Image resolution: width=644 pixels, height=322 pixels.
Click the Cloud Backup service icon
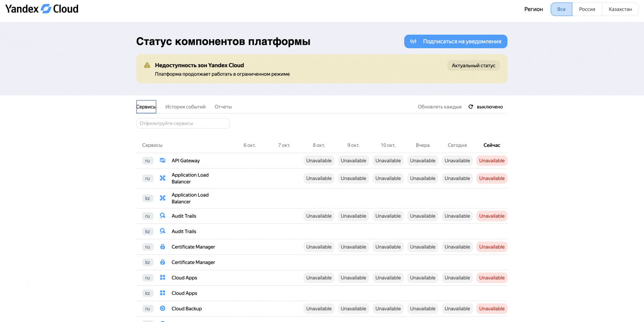click(163, 308)
